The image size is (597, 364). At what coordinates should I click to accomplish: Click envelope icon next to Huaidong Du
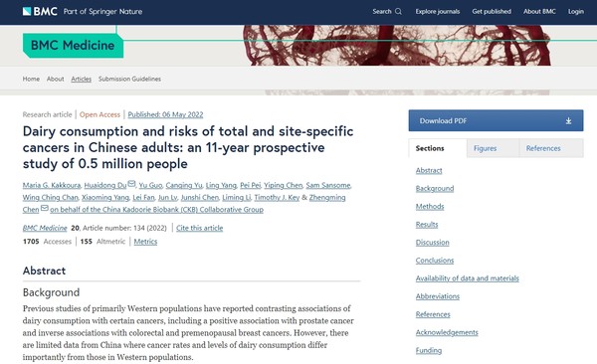click(x=131, y=184)
